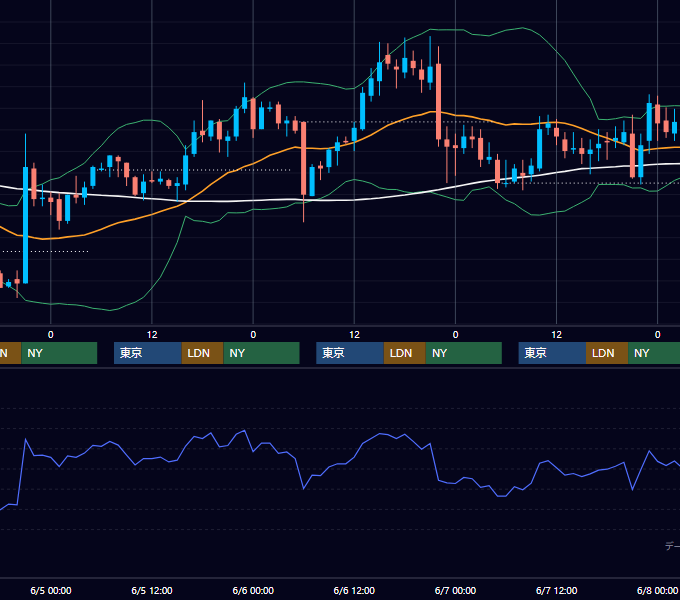Click the 6/6 12:00 date label
This screenshot has width=680, height=600.
tap(354, 590)
